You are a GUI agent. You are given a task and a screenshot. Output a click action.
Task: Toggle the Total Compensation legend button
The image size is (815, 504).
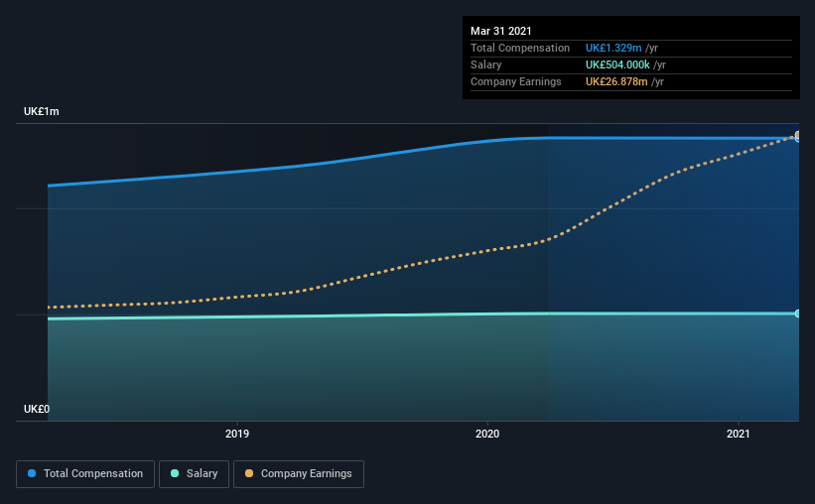click(x=85, y=474)
